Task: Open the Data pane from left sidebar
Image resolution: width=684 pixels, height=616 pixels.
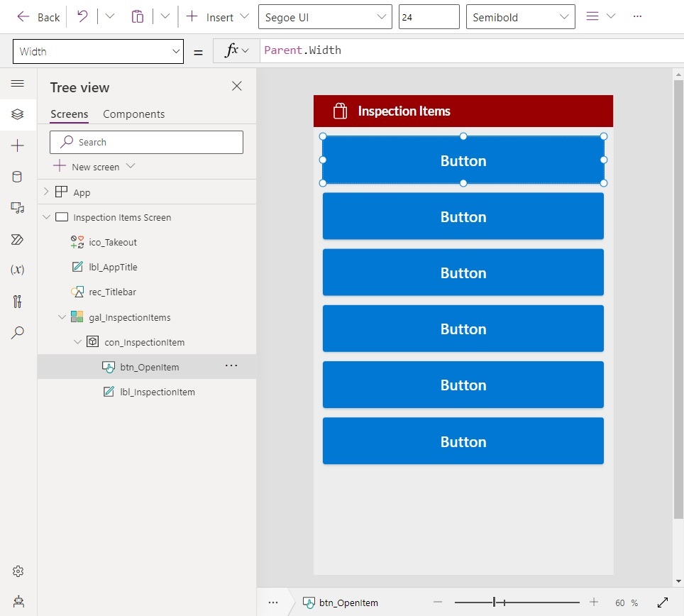Action: pyautogui.click(x=17, y=177)
